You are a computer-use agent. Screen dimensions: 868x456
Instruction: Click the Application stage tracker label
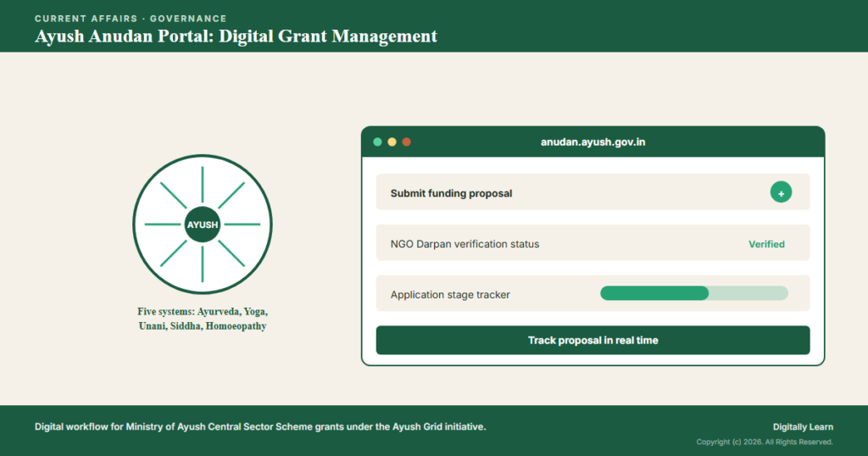point(450,294)
